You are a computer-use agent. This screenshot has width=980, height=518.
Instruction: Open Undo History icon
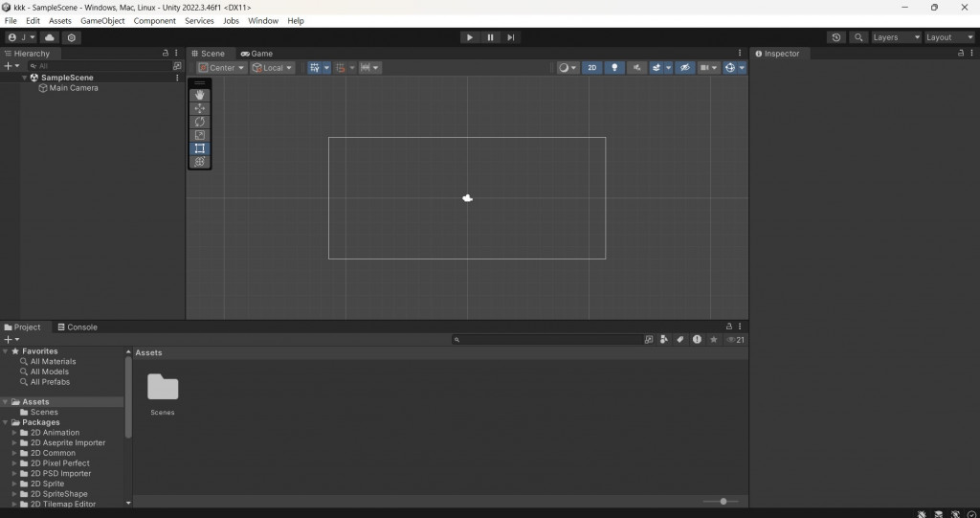836,37
